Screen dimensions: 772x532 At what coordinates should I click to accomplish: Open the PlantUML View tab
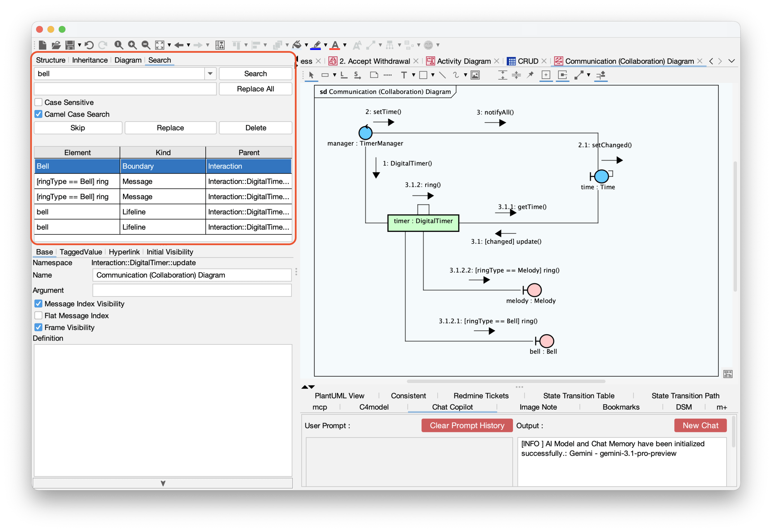pos(339,396)
